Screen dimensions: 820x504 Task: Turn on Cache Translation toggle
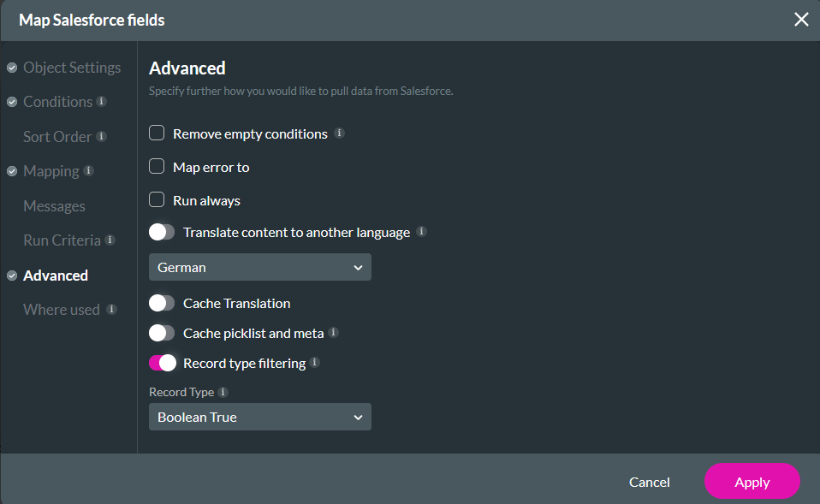pyautogui.click(x=162, y=303)
